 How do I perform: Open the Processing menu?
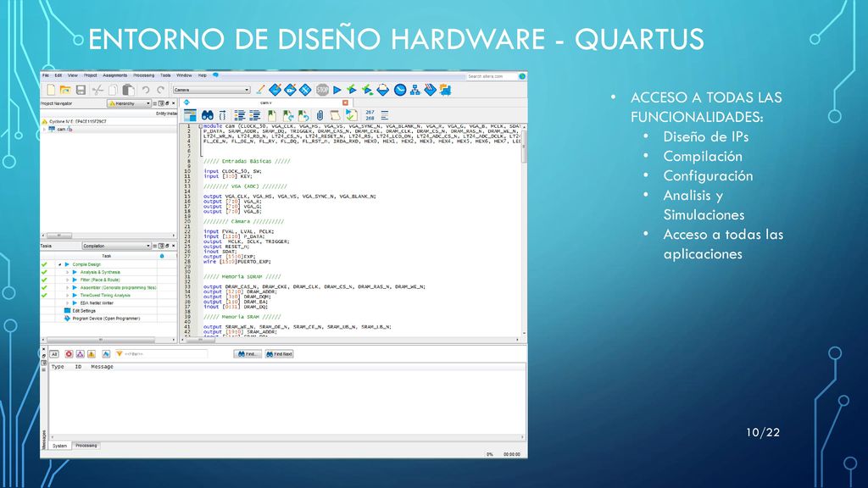coord(143,75)
